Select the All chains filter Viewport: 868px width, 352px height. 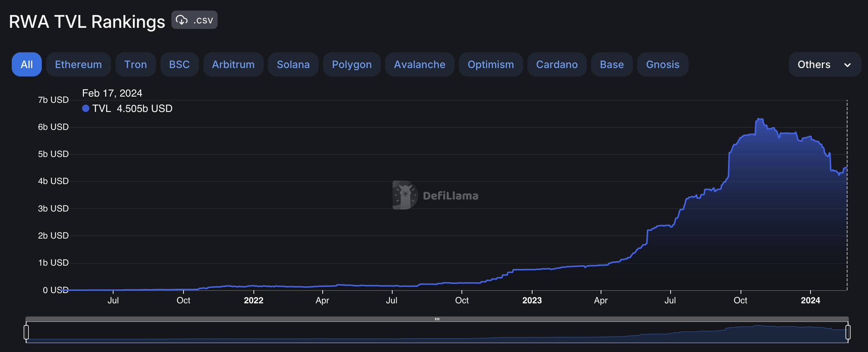[x=27, y=64]
